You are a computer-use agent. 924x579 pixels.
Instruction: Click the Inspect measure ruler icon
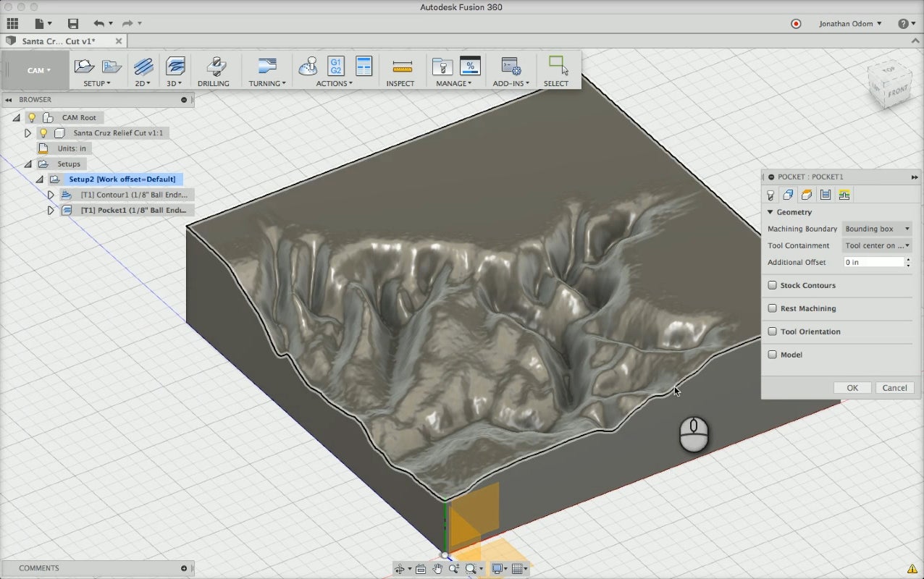(x=400, y=67)
